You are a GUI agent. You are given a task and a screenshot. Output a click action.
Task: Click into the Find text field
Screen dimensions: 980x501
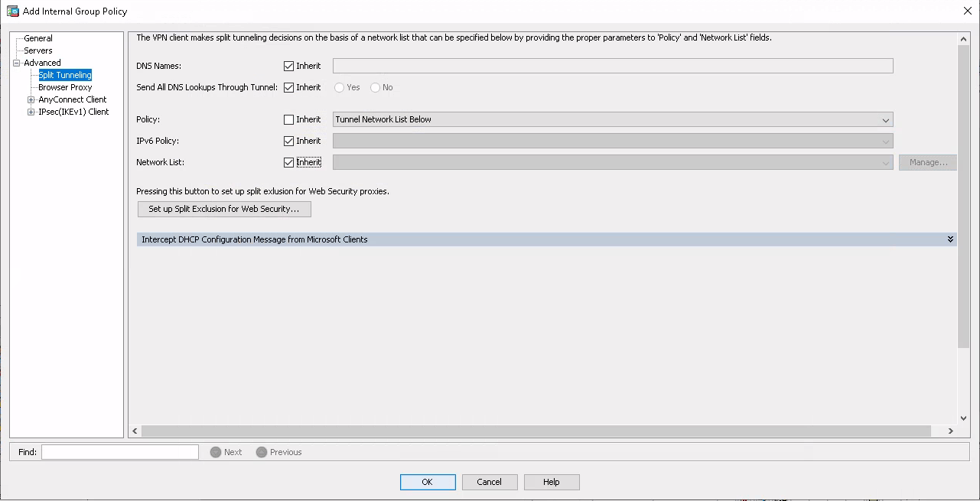[x=120, y=452]
